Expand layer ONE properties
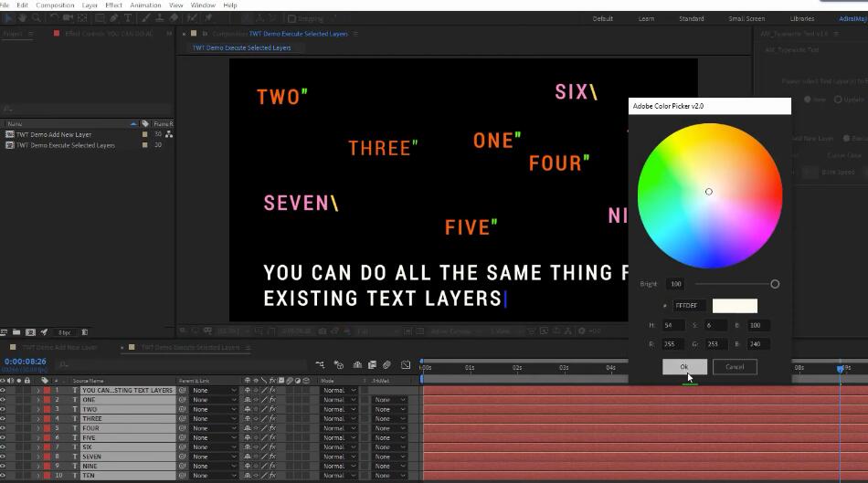Image resolution: width=868 pixels, height=483 pixels. coord(38,400)
